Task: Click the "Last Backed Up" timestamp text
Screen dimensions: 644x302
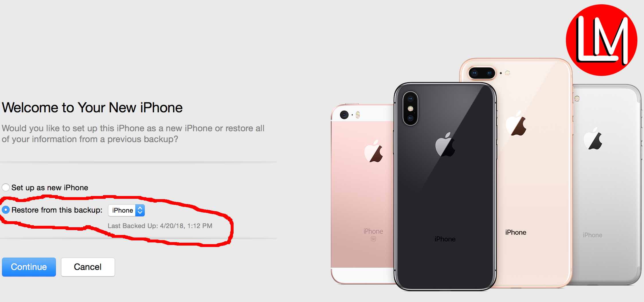Action: coord(160,226)
